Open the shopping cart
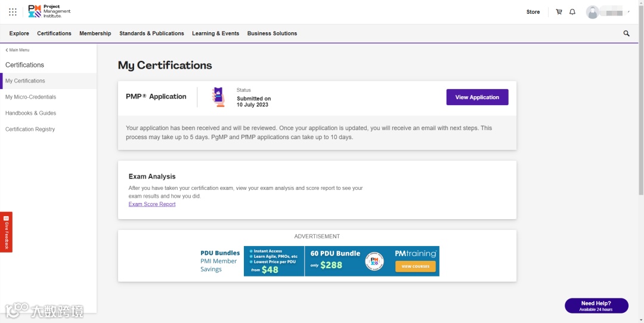Viewport: 644px width, 323px height. point(559,12)
